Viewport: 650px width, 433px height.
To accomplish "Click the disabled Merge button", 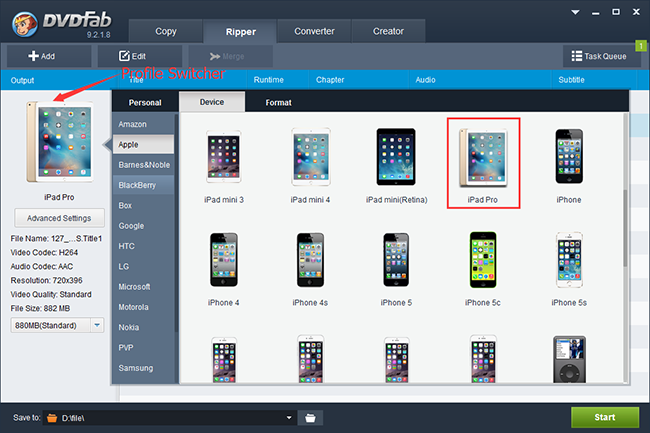I will pyautogui.click(x=230, y=56).
